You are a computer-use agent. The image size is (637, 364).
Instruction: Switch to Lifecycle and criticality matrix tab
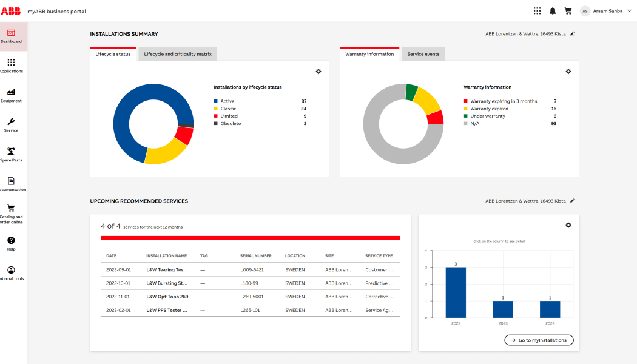coord(178,54)
